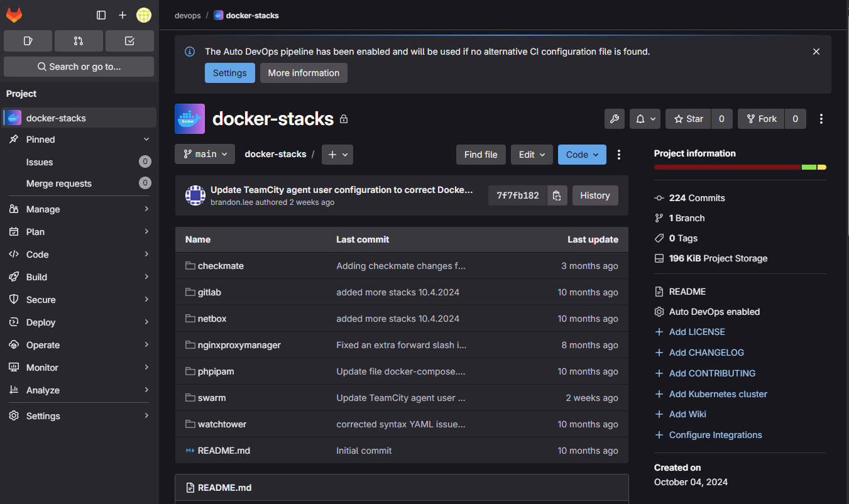Click your user avatar icon
This screenshot has height=504, width=849.
(144, 14)
